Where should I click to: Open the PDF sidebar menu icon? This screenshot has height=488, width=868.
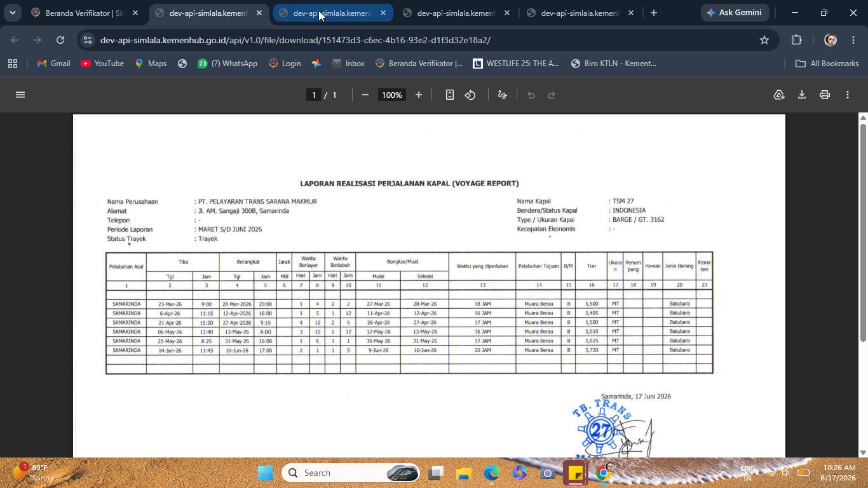click(20, 95)
